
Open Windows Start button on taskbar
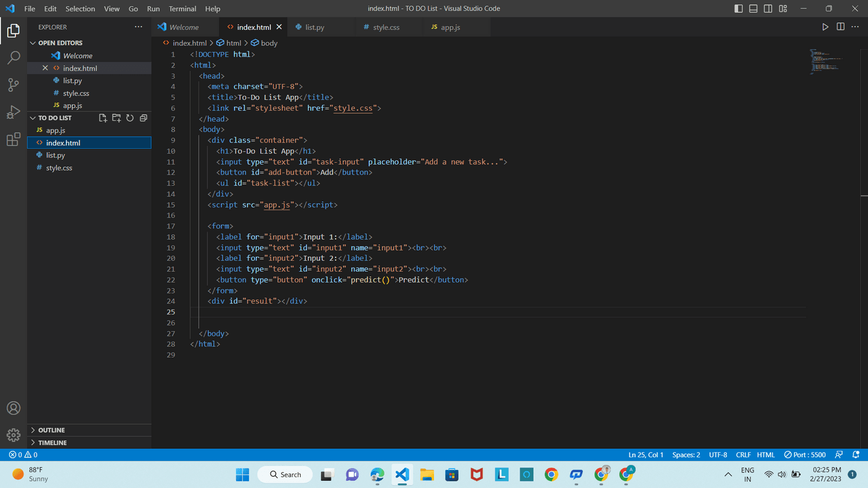click(242, 475)
